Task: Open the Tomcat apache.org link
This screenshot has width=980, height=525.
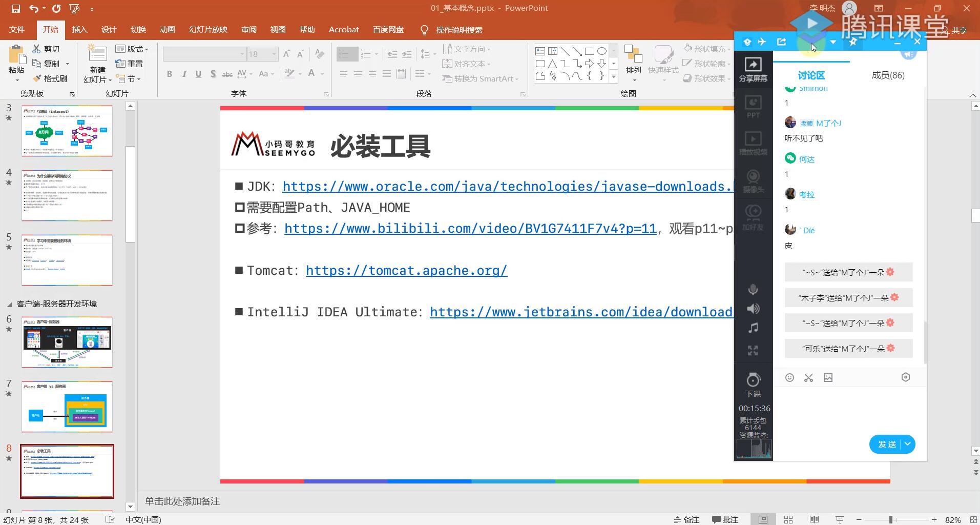Action: pyautogui.click(x=407, y=270)
